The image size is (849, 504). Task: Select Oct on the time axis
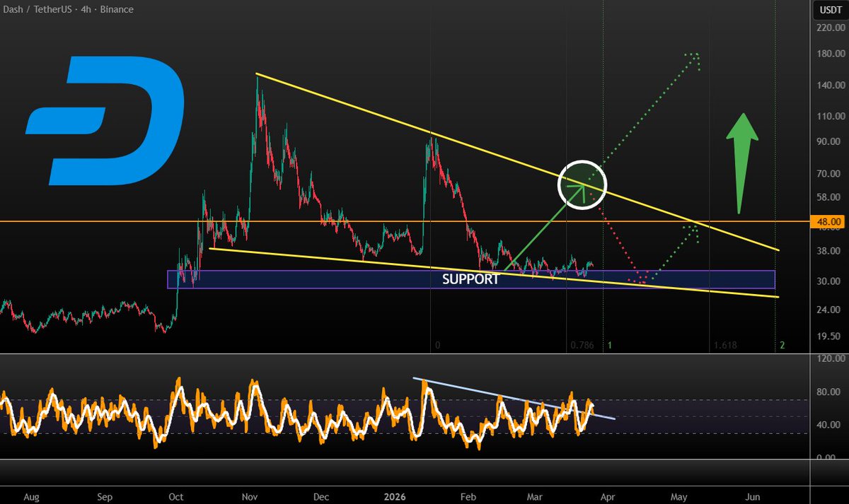point(176,497)
